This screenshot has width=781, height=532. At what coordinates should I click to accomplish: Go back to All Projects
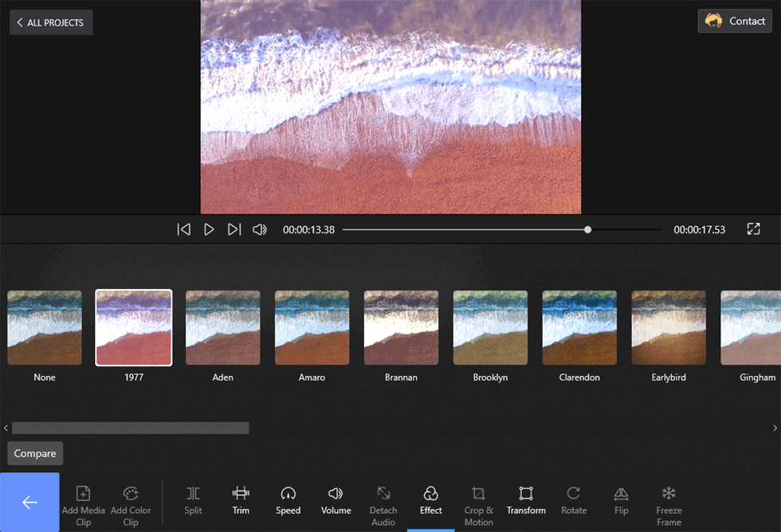(51, 22)
